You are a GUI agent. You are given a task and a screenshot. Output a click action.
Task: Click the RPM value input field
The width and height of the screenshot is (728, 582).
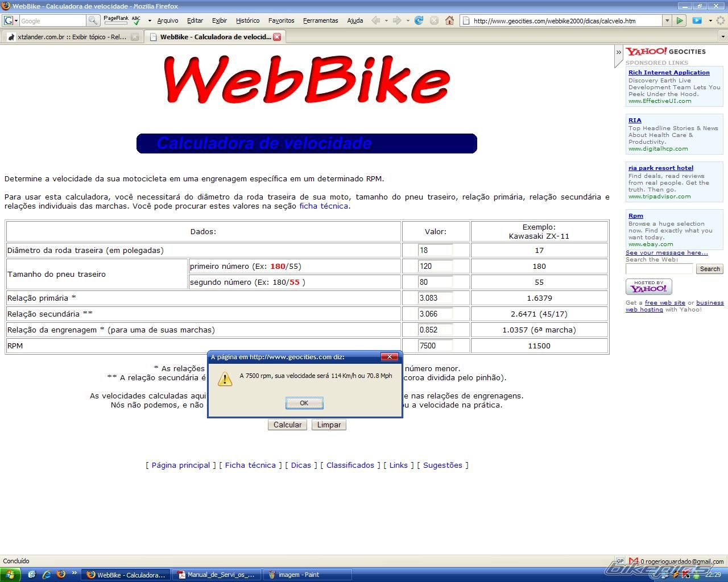[x=435, y=346]
